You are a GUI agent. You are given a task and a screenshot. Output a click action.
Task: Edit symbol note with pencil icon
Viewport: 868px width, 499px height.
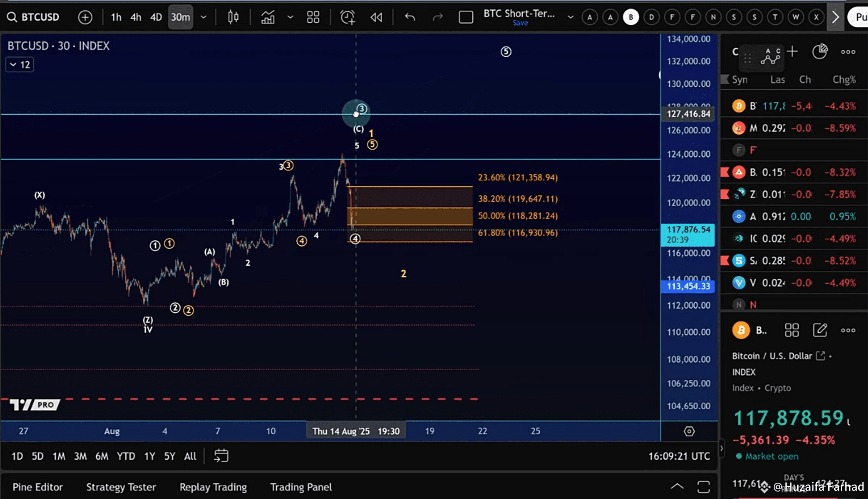click(x=820, y=330)
